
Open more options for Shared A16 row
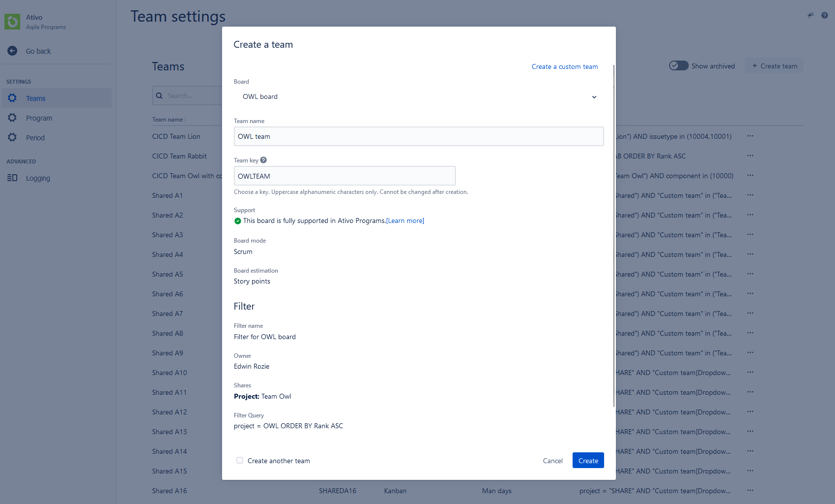[750, 491]
